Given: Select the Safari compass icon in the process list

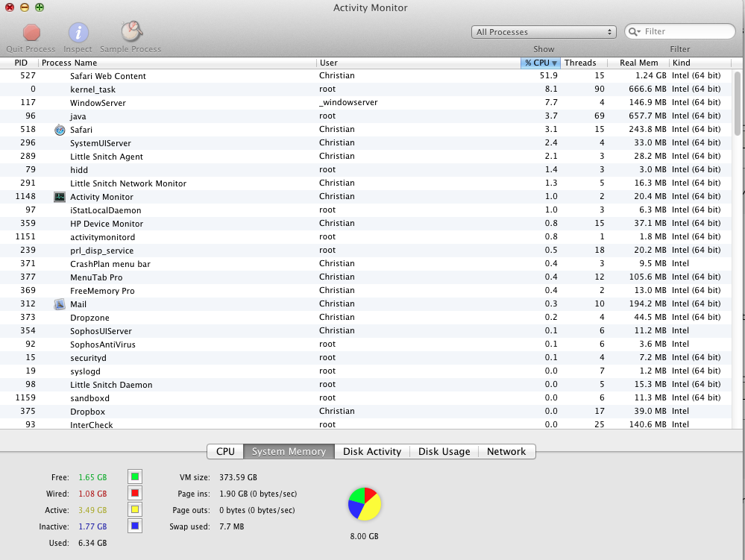Looking at the screenshot, I should click(x=60, y=130).
